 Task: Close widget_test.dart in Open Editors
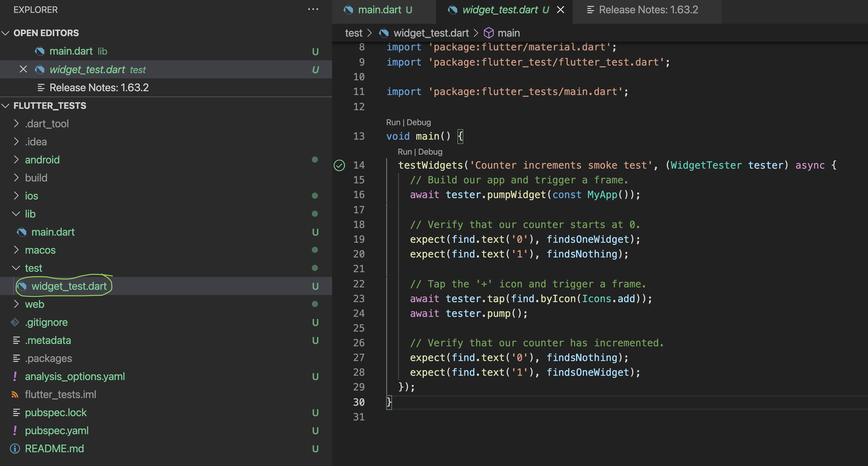[23, 69]
